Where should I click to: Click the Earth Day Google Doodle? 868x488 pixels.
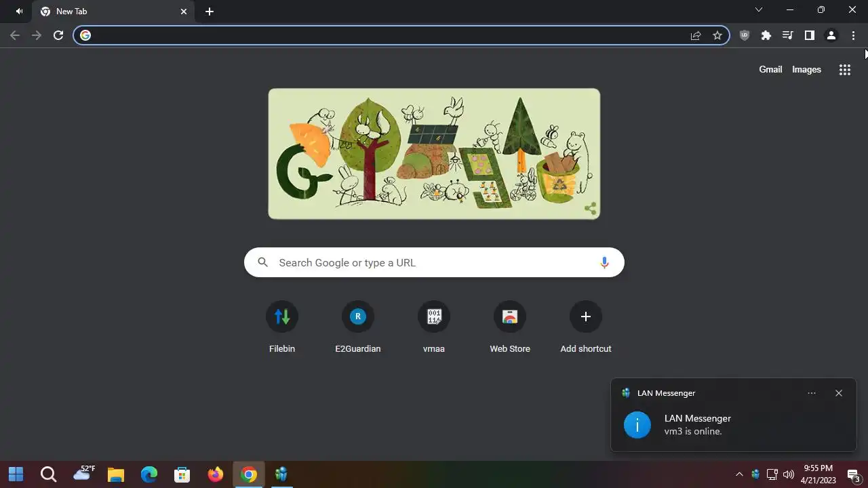[434, 154]
